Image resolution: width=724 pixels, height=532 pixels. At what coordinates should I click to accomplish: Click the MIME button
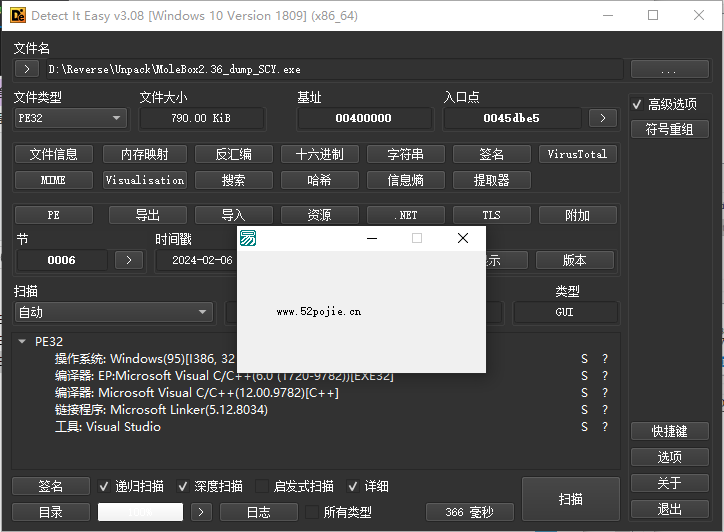(x=54, y=180)
